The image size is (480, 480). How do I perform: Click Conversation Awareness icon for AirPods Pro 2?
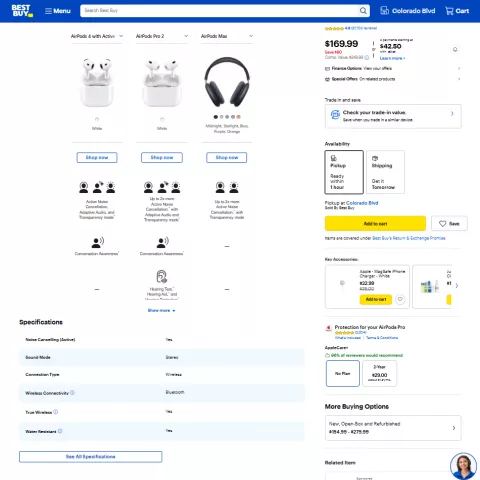(163, 242)
